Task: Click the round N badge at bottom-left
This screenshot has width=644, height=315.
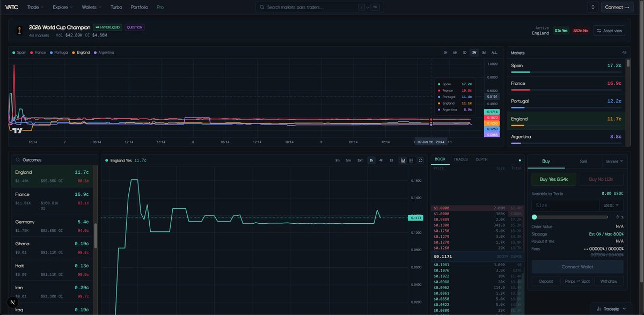Action: coord(12,303)
